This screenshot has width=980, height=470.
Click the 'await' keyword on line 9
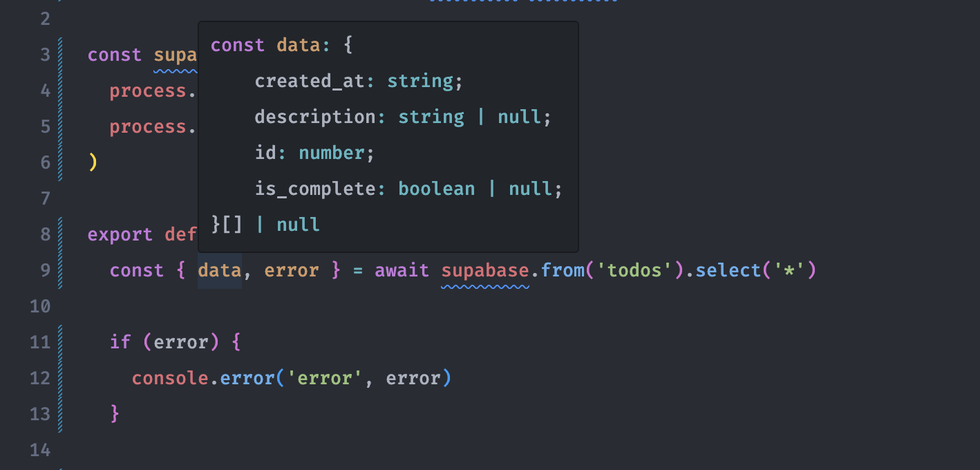(402, 270)
